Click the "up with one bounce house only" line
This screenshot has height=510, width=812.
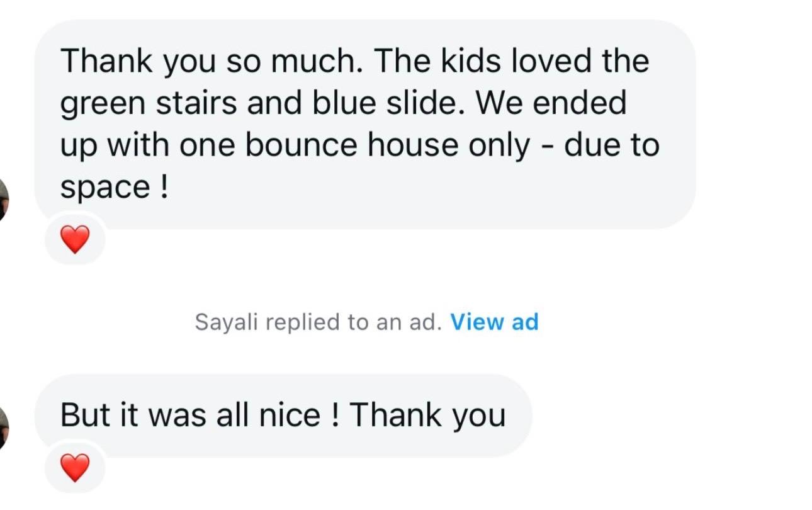(x=295, y=145)
